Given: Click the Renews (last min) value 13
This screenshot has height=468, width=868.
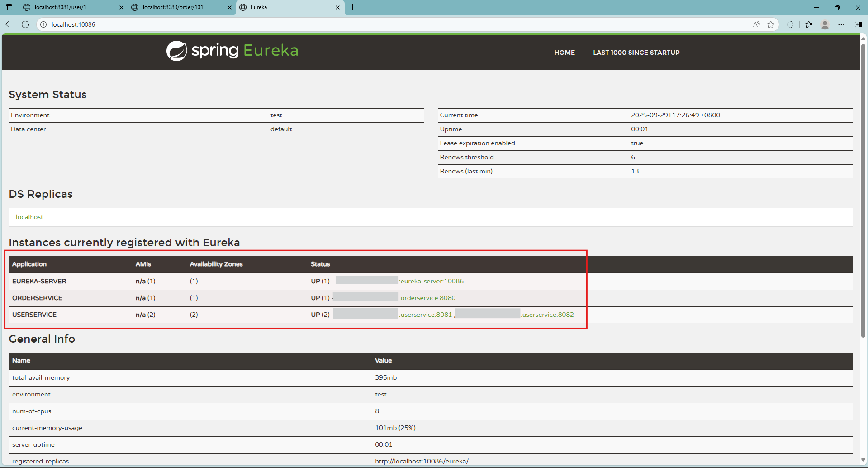Looking at the screenshot, I should pos(635,171).
